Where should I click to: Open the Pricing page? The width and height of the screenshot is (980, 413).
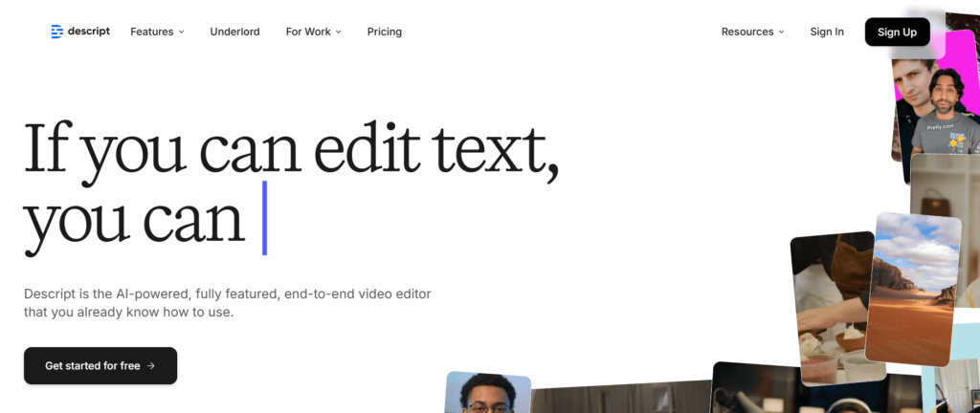pos(385,32)
